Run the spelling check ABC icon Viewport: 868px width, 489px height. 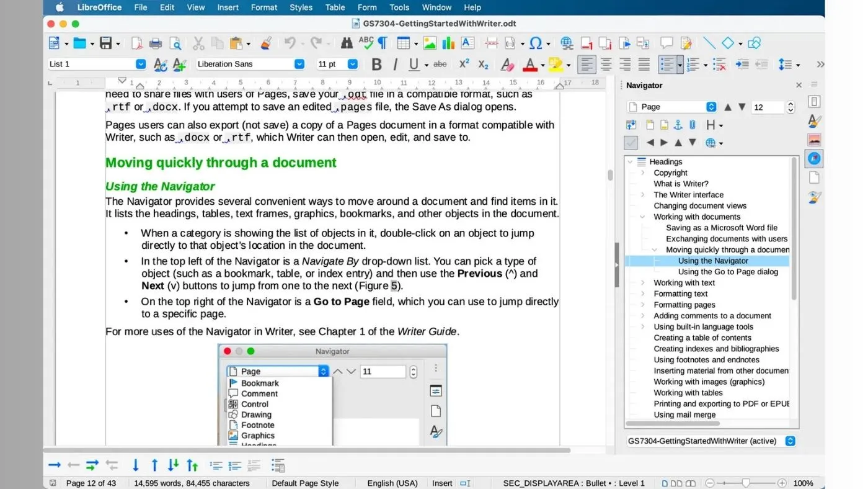[x=366, y=43]
